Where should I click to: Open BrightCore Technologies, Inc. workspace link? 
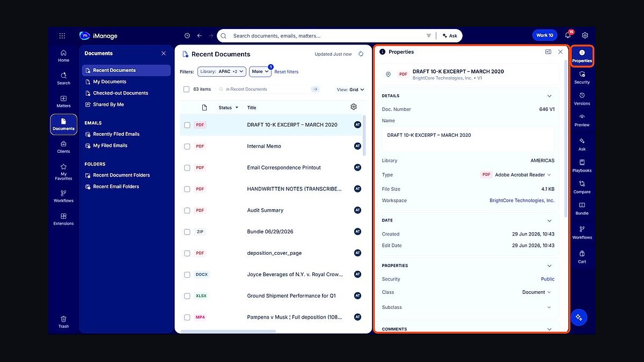tap(522, 201)
